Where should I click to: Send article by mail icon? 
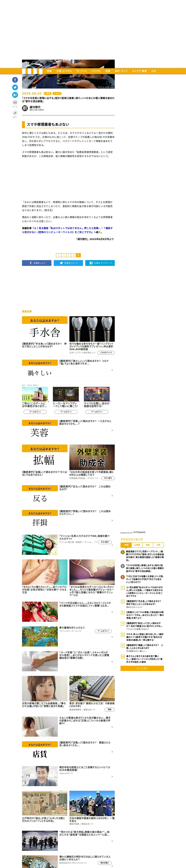(x=15, y=102)
